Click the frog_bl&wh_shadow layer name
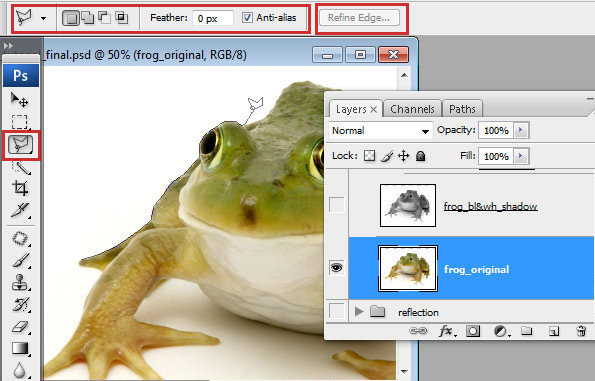The height and width of the screenshot is (381, 595). point(491,206)
